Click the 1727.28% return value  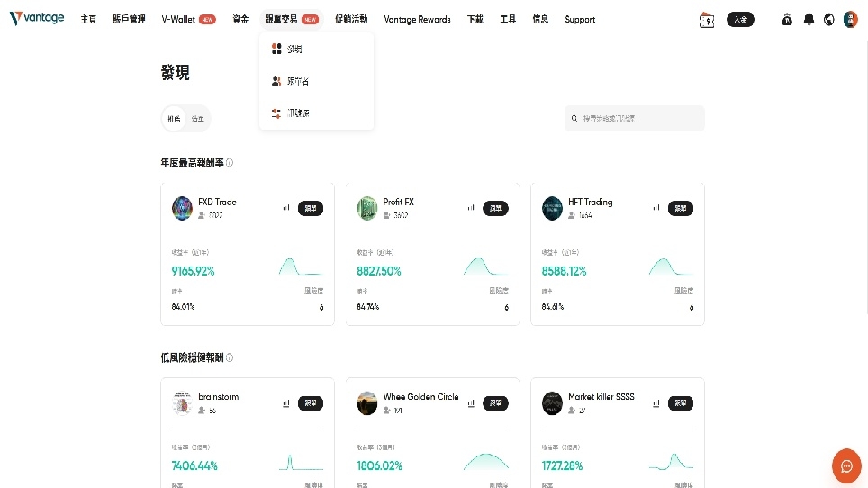(562, 465)
